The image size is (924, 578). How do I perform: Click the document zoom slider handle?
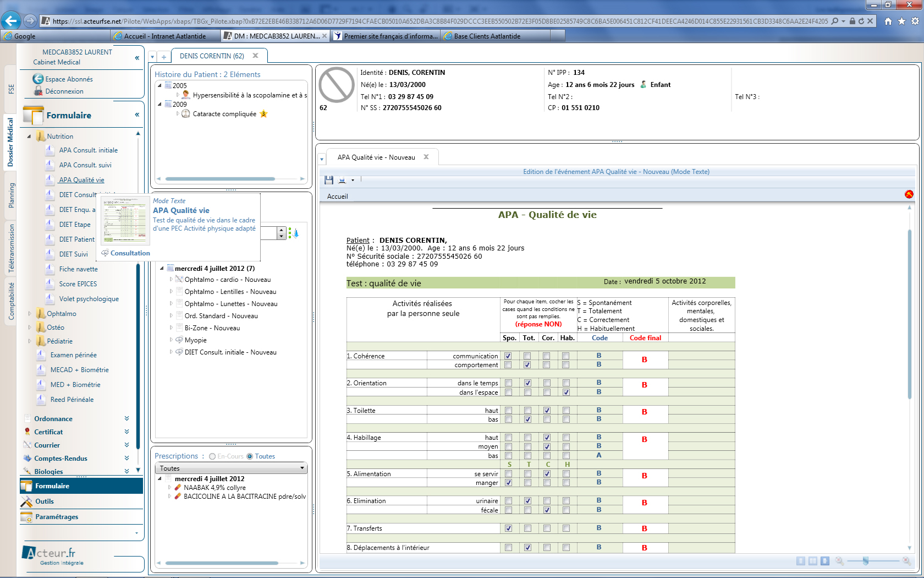866,561
